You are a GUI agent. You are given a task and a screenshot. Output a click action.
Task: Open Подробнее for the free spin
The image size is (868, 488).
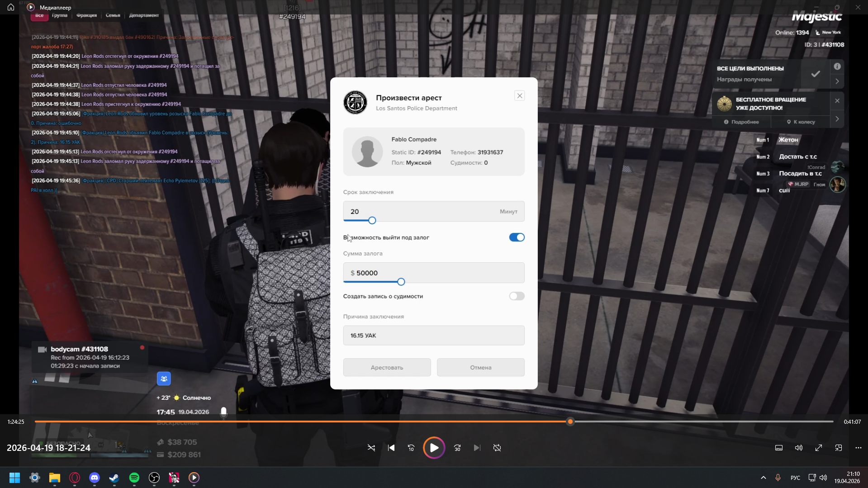click(x=741, y=122)
